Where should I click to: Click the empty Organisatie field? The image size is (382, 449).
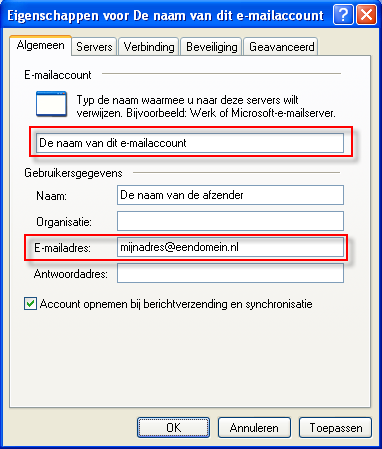click(230, 221)
